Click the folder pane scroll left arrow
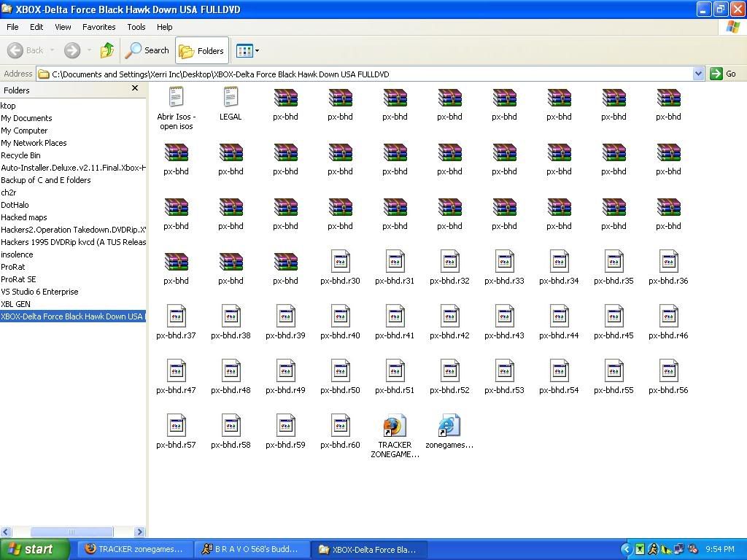Image resolution: width=747 pixels, height=560 pixels. point(5,532)
